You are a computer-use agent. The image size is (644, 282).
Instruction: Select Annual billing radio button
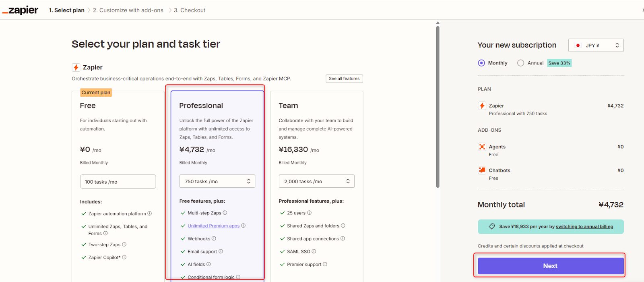pyautogui.click(x=521, y=63)
